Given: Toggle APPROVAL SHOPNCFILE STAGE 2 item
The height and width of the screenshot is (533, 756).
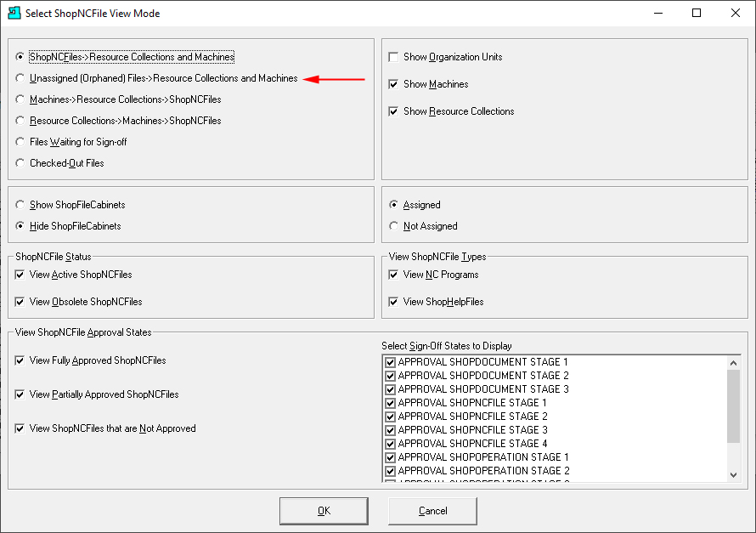Looking at the screenshot, I should click(391, 417).
